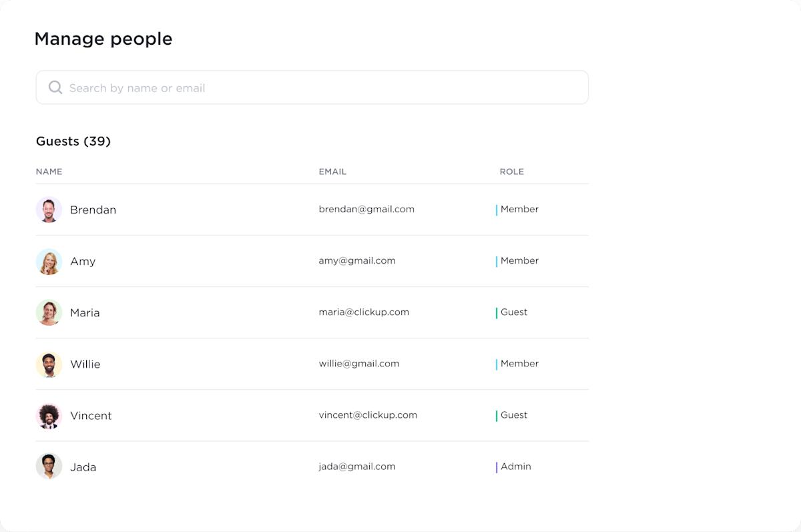Click Jada's profile avatar
801x532 pixels.
click(x=49, y=467)
